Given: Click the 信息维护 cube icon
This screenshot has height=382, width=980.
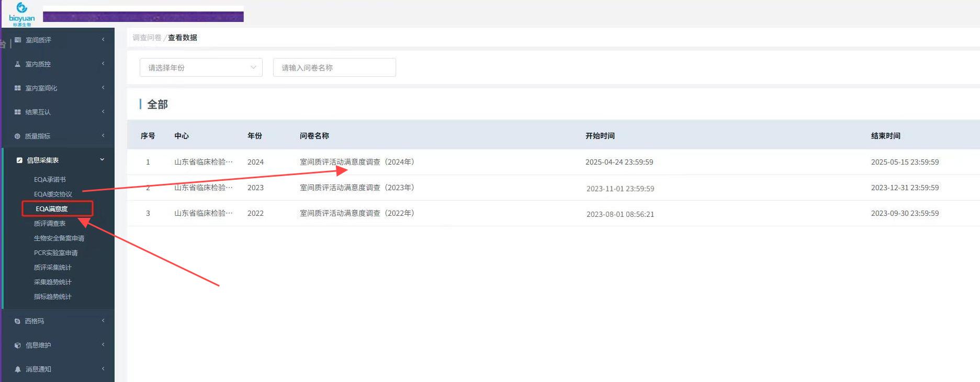Looking at the screenshot, I should [18, 345].
